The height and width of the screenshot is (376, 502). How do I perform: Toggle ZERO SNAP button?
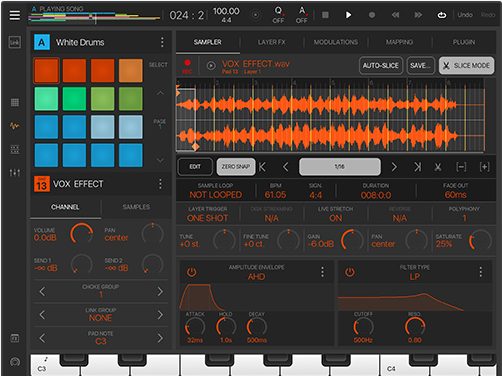point(236,167)
